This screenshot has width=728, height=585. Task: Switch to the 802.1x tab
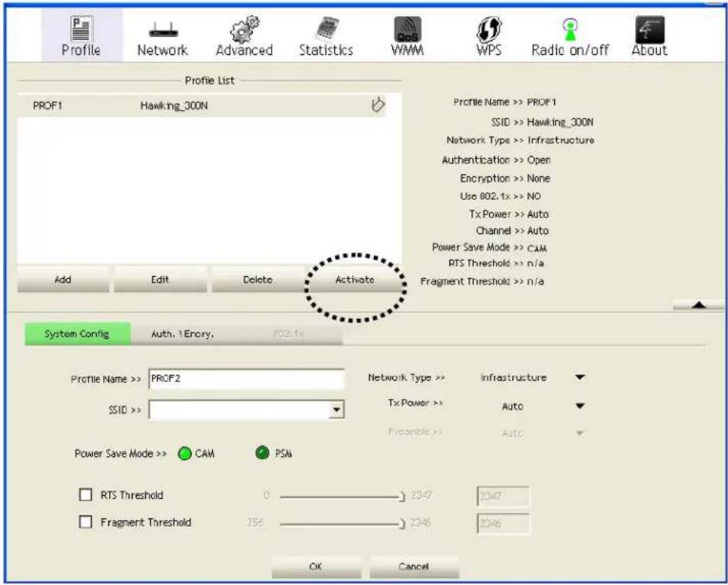click(x=288, y=333)
